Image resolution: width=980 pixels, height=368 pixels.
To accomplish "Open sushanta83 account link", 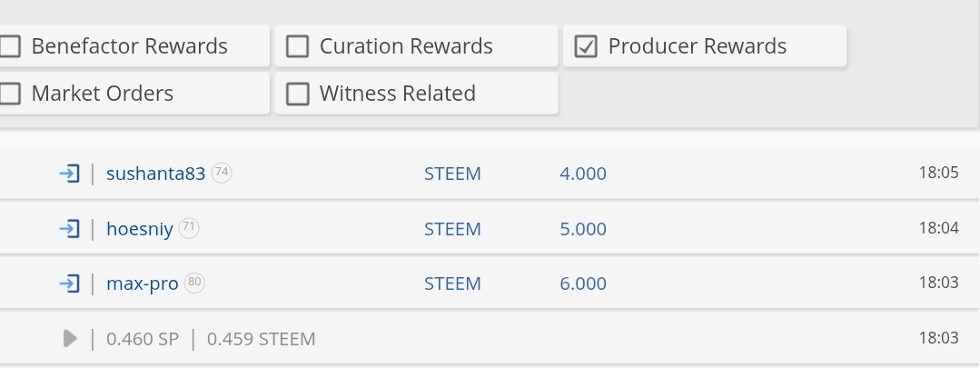I will [x=155, y=173].
